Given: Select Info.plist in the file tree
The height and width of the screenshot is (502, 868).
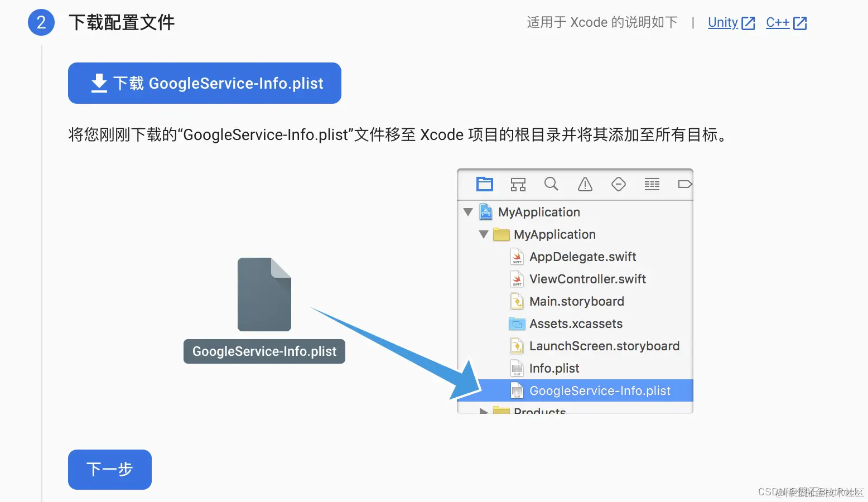Looking at the screenshot, I should point(575,368).
